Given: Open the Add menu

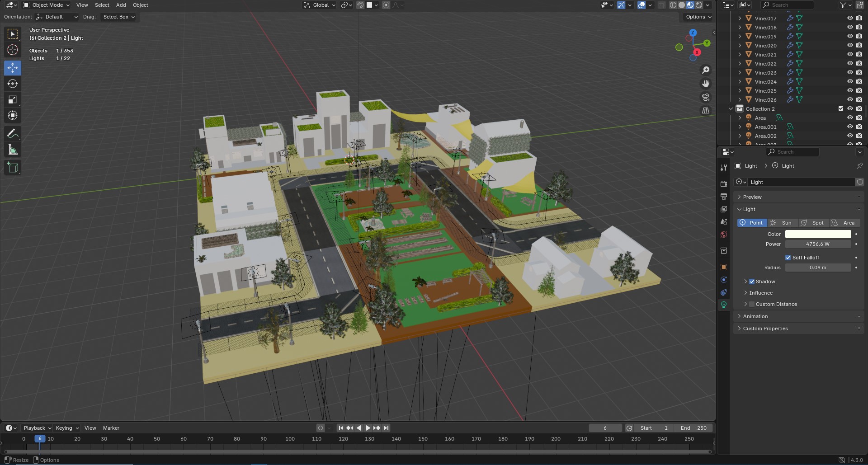Looking at the screenshot, I should click(x=121, y=5).
